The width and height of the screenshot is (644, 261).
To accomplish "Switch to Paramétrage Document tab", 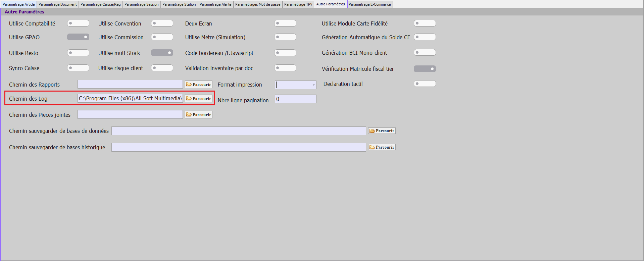I will coord(58,4).
